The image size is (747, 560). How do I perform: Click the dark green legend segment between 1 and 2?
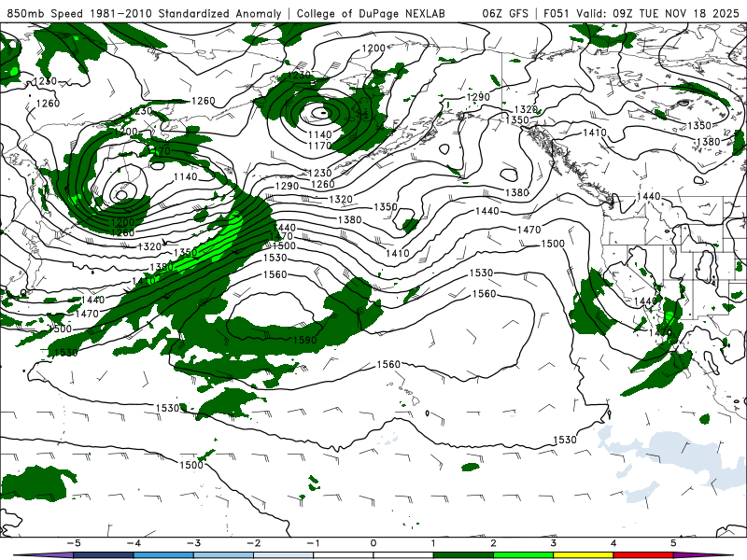(x=463, y=555)
